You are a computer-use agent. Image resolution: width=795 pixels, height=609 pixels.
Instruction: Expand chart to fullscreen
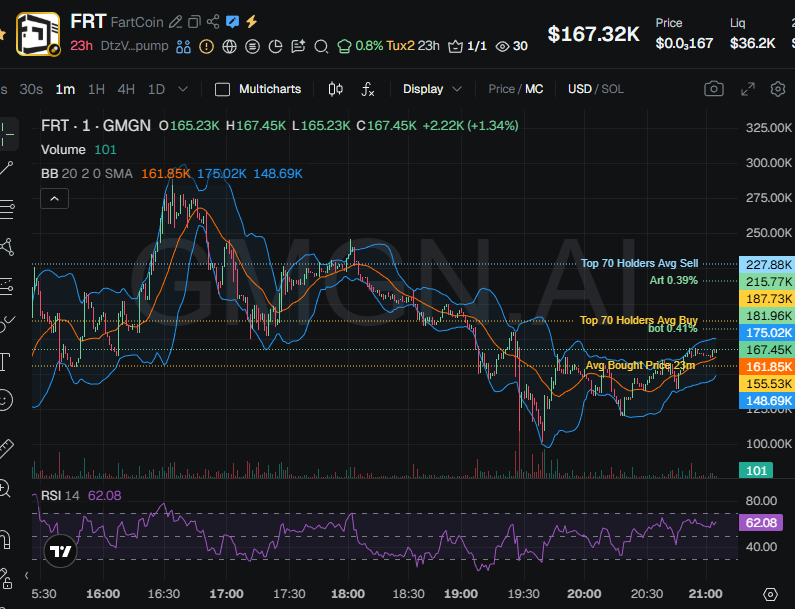748,89
